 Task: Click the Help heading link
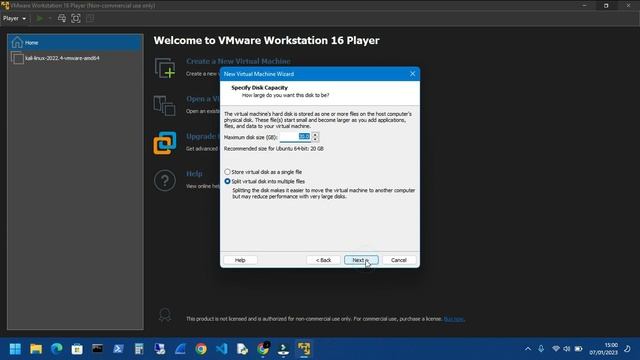(x=194, y=173)
